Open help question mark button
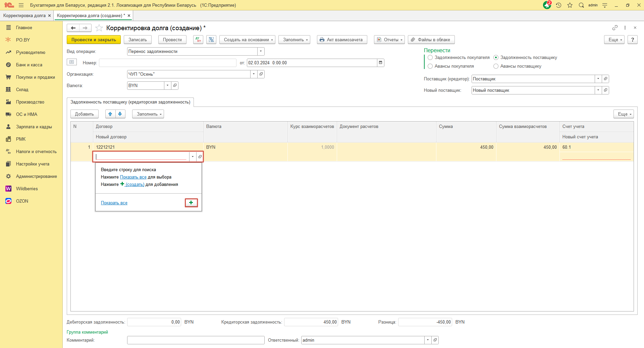 click(x=633, y=40)
